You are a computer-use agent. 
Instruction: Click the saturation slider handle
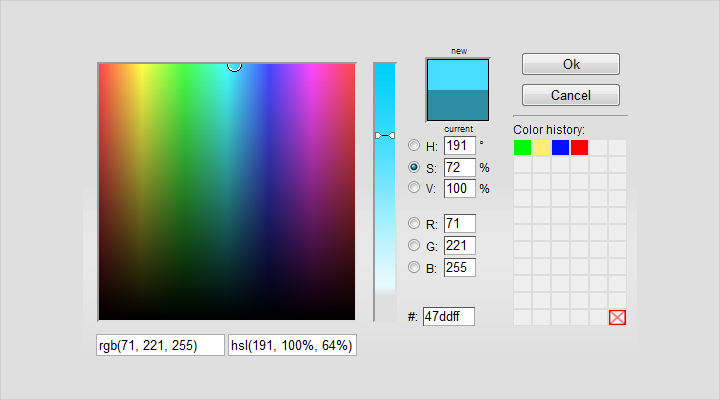[x=385, y=135]
